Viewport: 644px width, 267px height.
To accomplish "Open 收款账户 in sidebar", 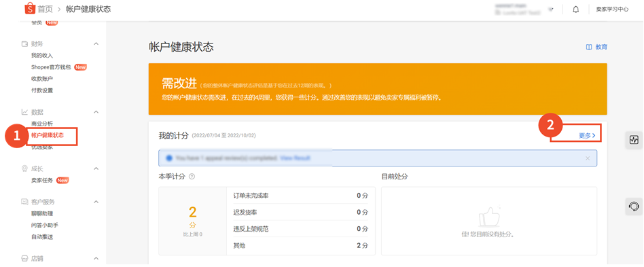I will point(42,78).
